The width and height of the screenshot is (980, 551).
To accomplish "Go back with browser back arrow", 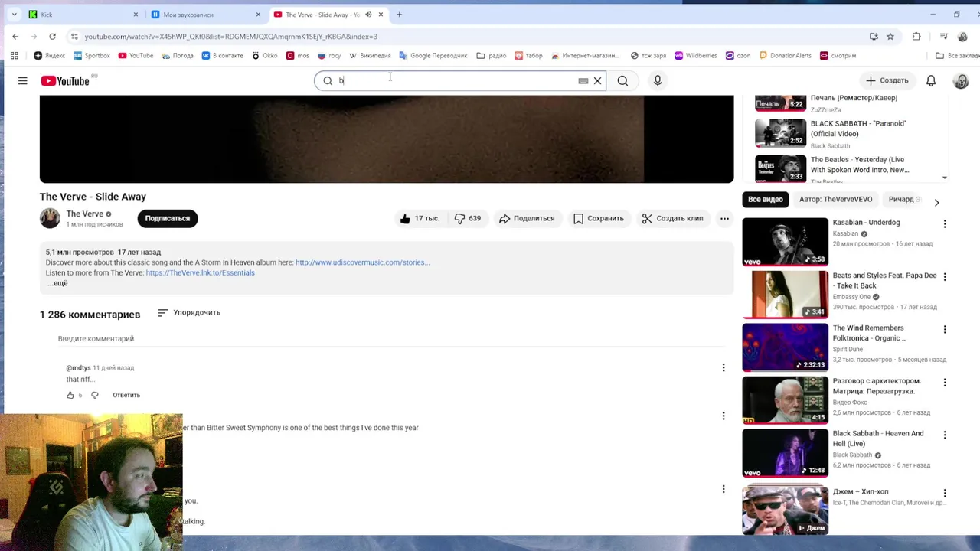I will (x=15, y=36).
